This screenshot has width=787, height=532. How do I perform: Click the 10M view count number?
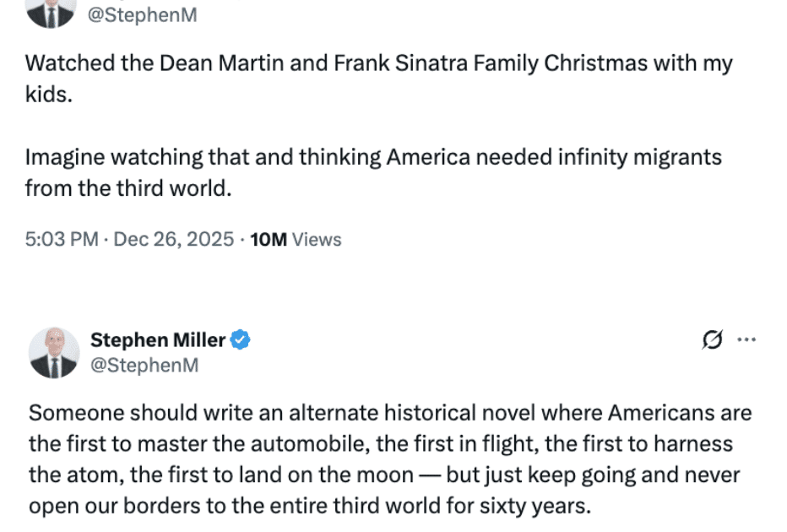pos(269,240)
